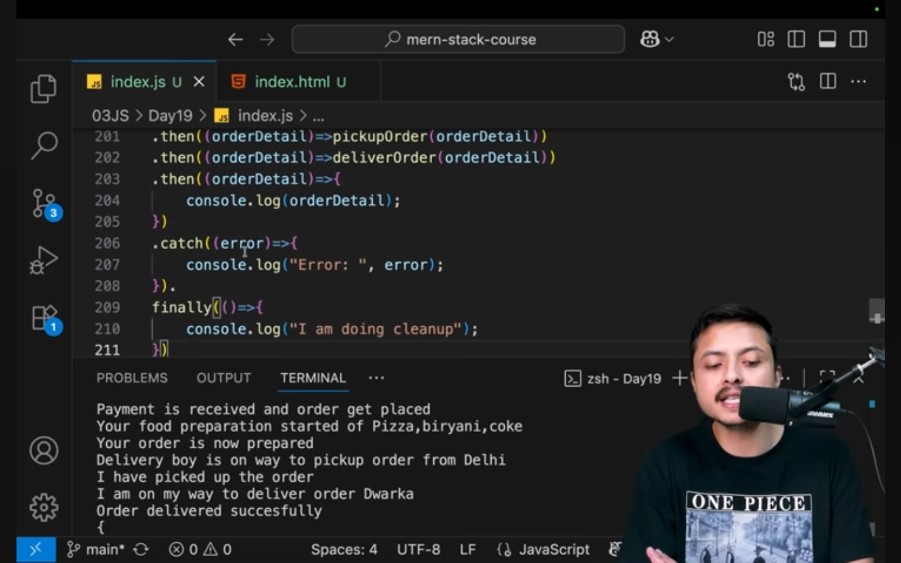The width and height of the screenshot is (901, 563).
Task: Click the "I am doing cleanup" string
Action: click(375, 329)
